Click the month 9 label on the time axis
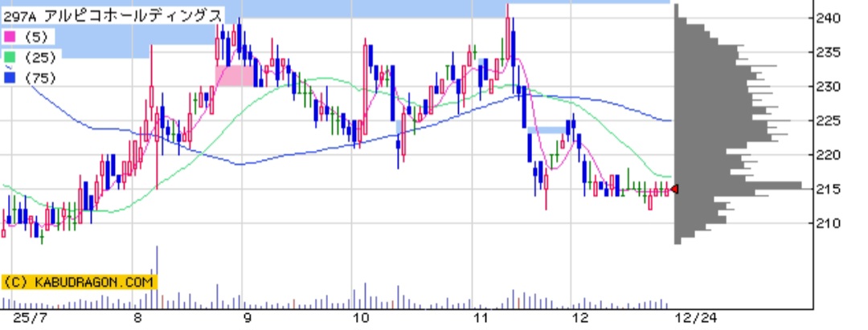Image resolution: width=868 pixels, height=330 pixels. click(247, 317)
